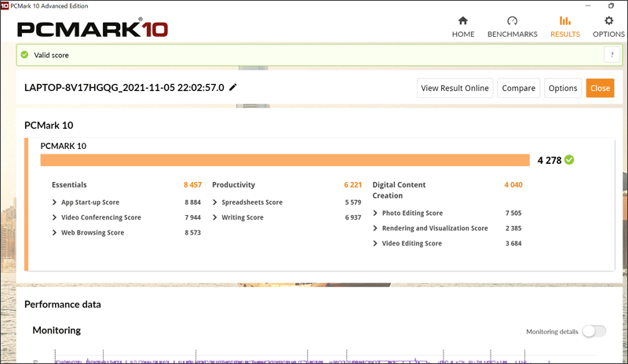
Task: Expand Spreadsheets Score details
Action: tap(214, 202)
